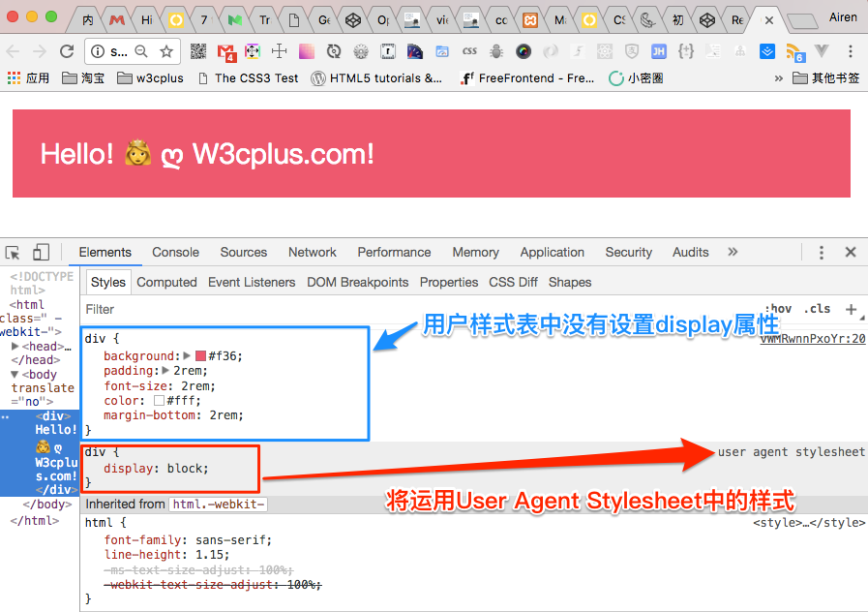This screenshot has width=868, height=612.
Task: Click the zoom magnifier in address bar
Action: (x=141, y=51)
